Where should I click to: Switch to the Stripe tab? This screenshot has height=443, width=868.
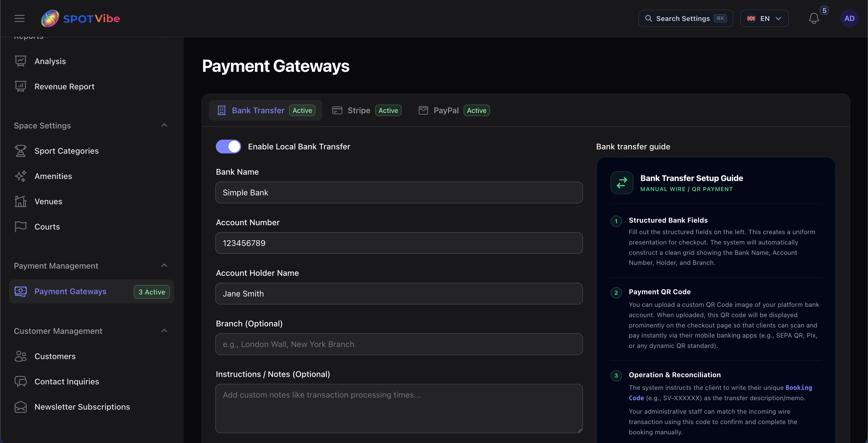point(367,110)
